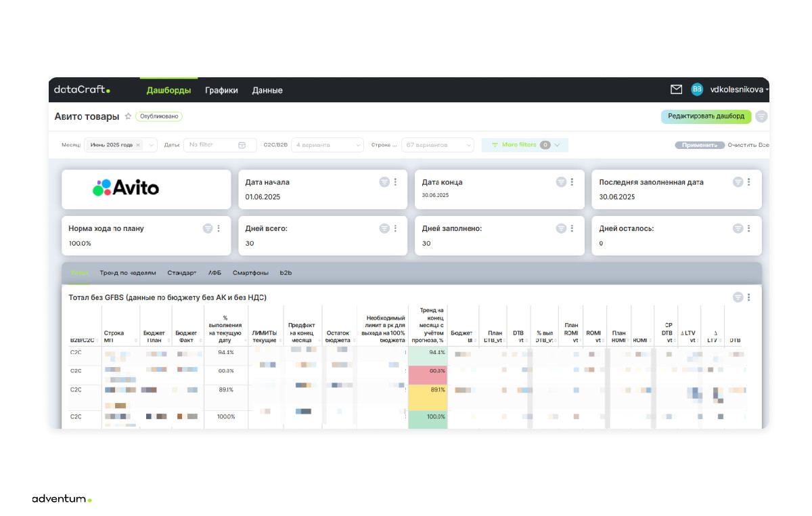The height and width of the screenshot is (516, 812).
Task: Click filter icon on Последняя заполненная дата card
Action: 738,182
